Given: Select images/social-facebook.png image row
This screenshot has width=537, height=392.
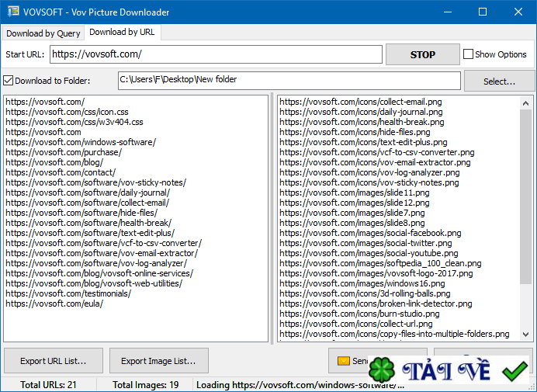Looking at the screenshot, I should (x=370, y=233).
